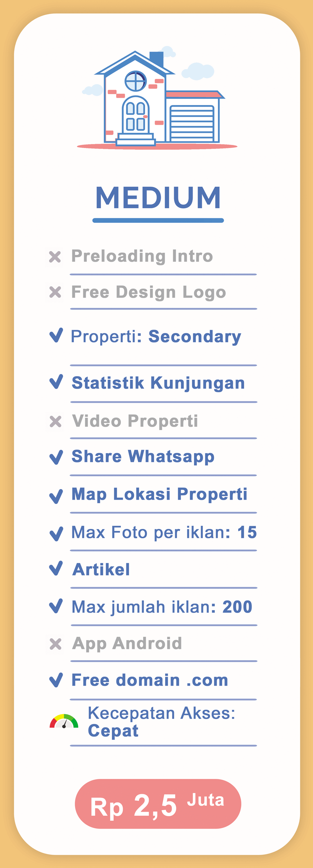The height and width of the screenshot is (868, 313).
Task: Click the X icon beside App Android
Action: click(56, 644)
